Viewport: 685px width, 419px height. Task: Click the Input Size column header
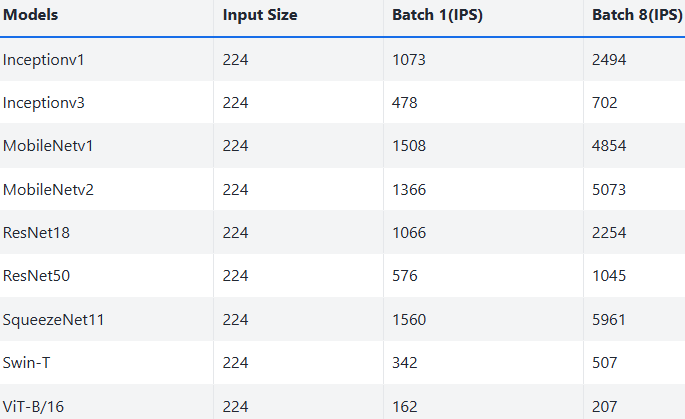(x=260, y=16)
